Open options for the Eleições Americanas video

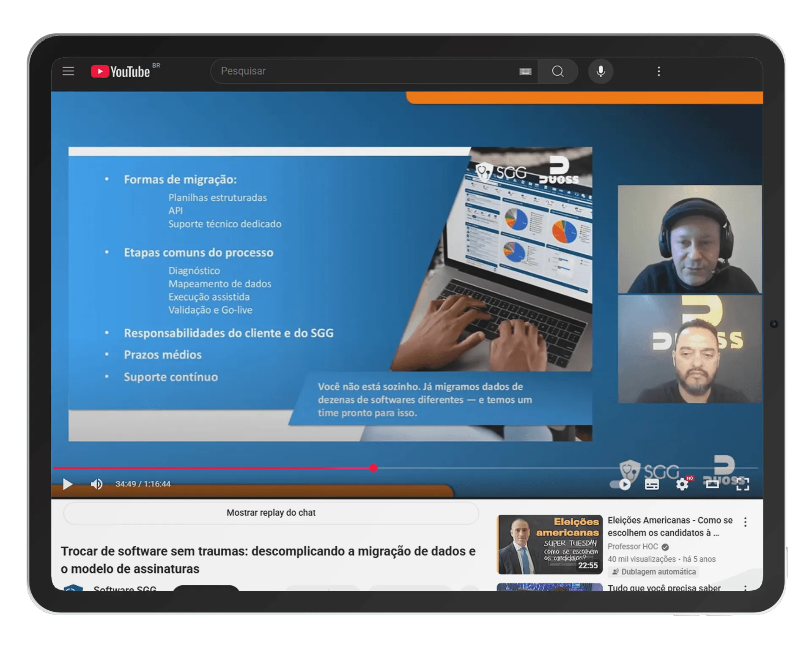(745, 522)
